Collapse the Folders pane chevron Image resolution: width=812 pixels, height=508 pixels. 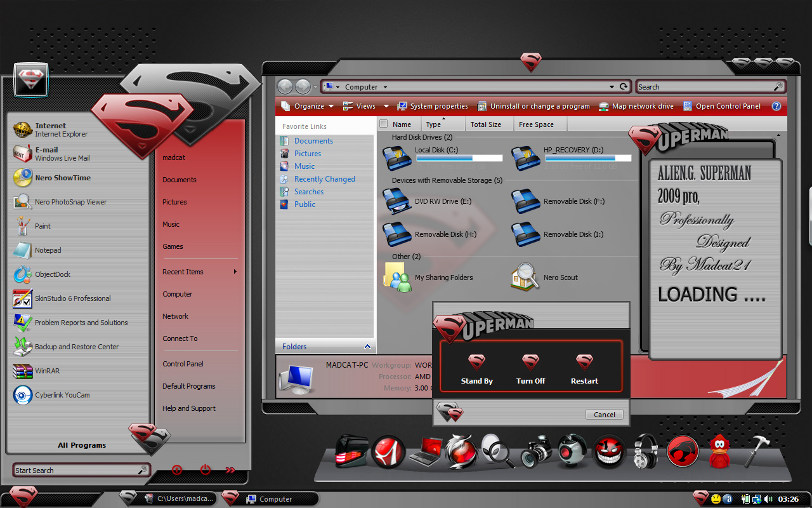tap(367, 346)
